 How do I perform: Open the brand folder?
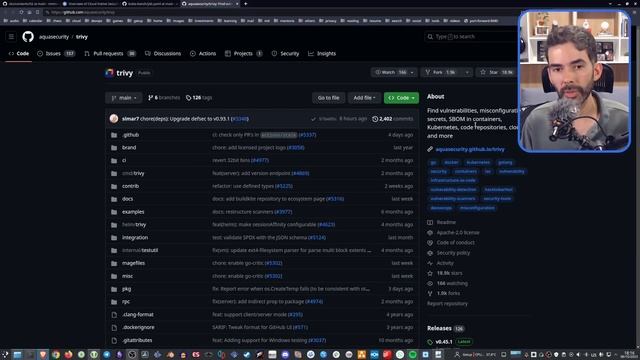(129, 147)
